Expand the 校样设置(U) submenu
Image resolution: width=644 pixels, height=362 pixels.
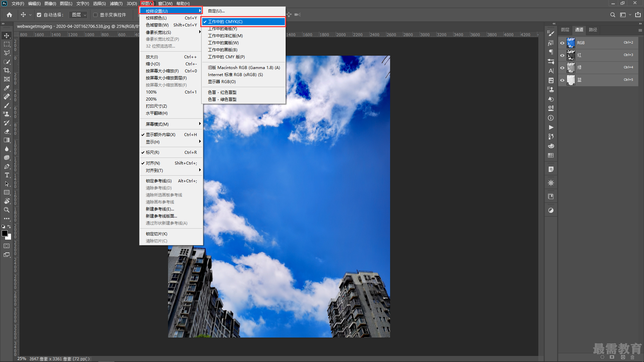coord(171,11)
